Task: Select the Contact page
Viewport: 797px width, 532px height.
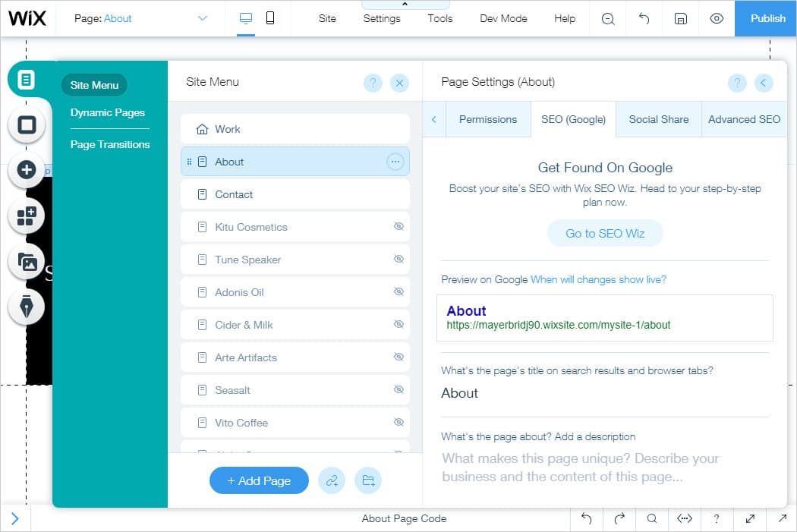Action: [x=295, y=194]
